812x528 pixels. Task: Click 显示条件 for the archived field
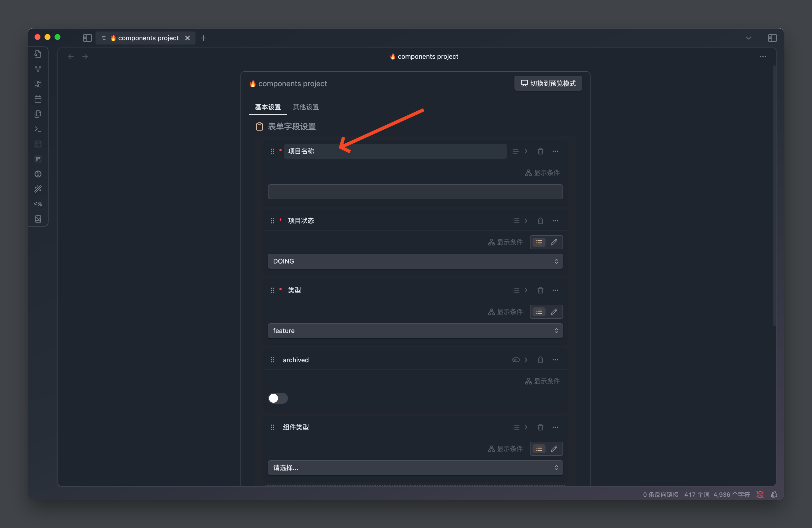(542, 381)
